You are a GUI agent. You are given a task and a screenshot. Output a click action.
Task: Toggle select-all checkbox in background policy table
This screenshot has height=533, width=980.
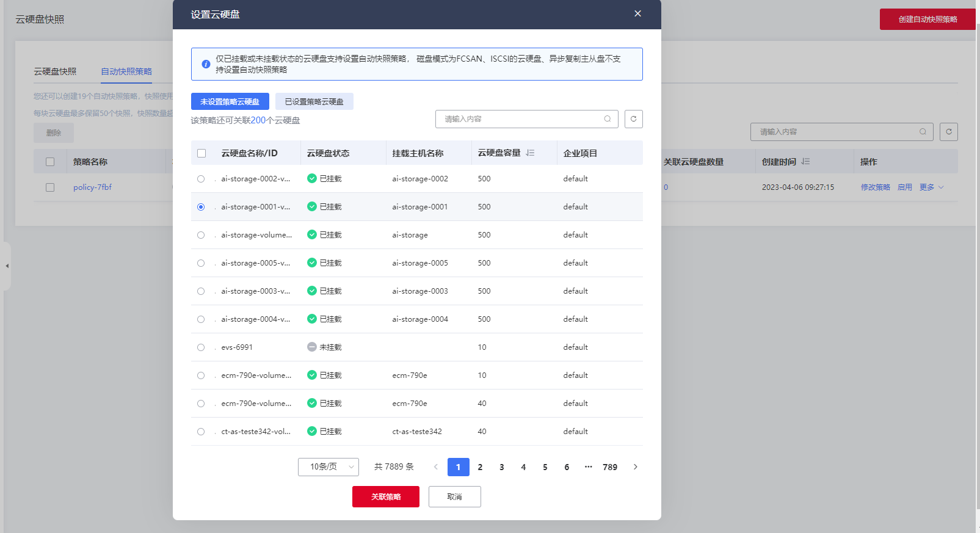tap(50, 162)
